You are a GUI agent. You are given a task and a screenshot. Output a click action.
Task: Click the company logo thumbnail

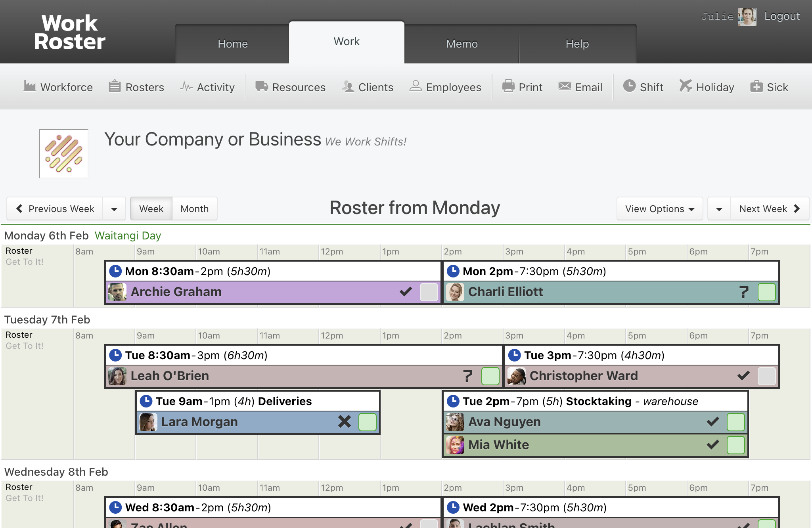[64, 154]
